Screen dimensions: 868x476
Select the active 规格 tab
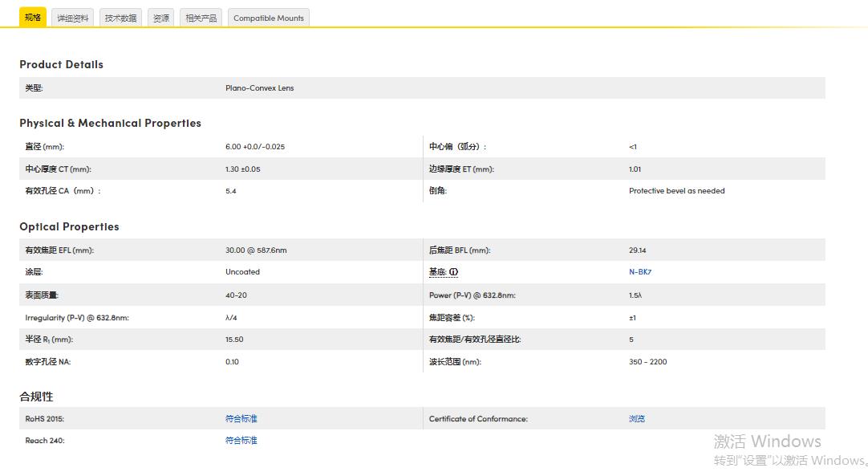point(32,15)
